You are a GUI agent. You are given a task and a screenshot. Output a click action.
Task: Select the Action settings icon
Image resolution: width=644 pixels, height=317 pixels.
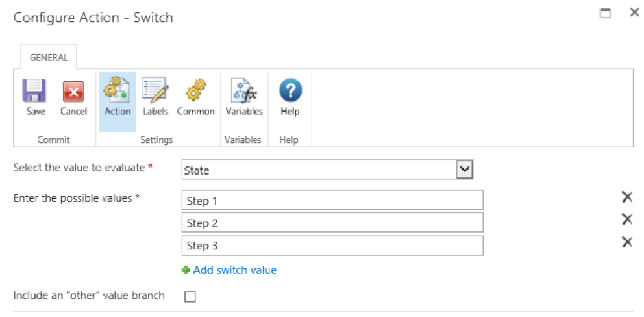click(117, 89)
